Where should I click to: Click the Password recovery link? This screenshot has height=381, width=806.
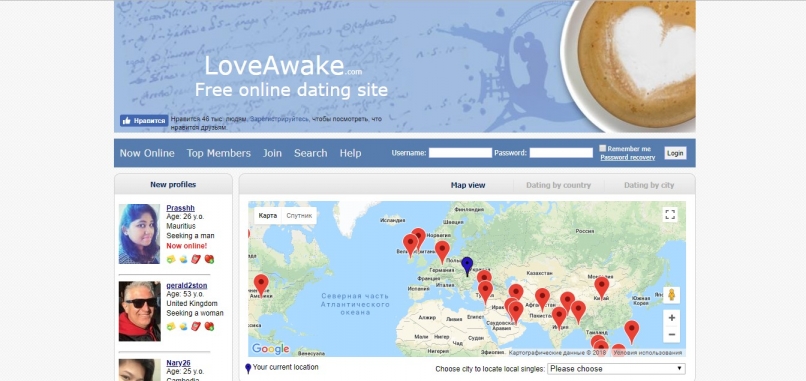pos(628,158)
